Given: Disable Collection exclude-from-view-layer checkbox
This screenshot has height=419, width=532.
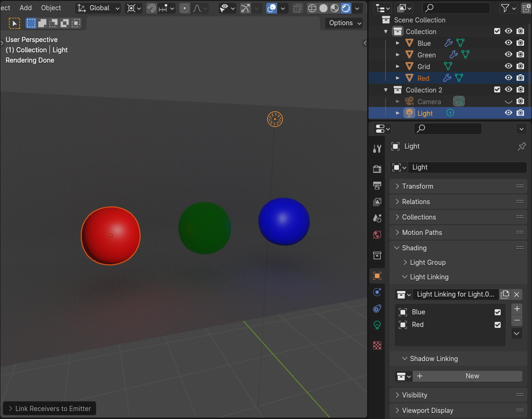Looking at the screenshot, I should click(x=497, y=31).
